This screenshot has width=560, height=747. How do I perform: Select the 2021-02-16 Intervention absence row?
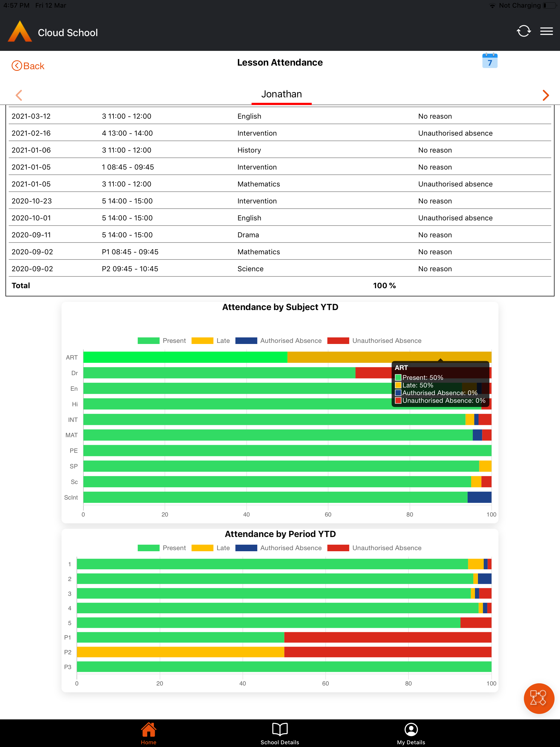pos(280,133)
